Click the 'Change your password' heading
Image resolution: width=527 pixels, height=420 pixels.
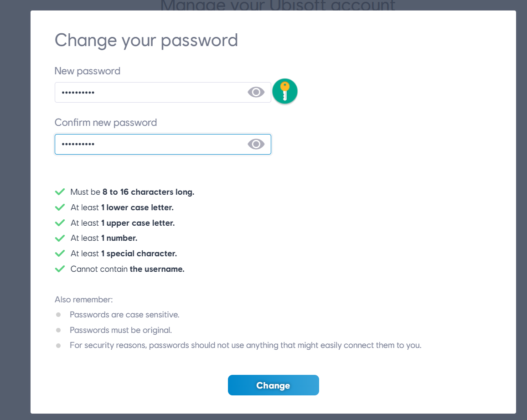(146, 40)
